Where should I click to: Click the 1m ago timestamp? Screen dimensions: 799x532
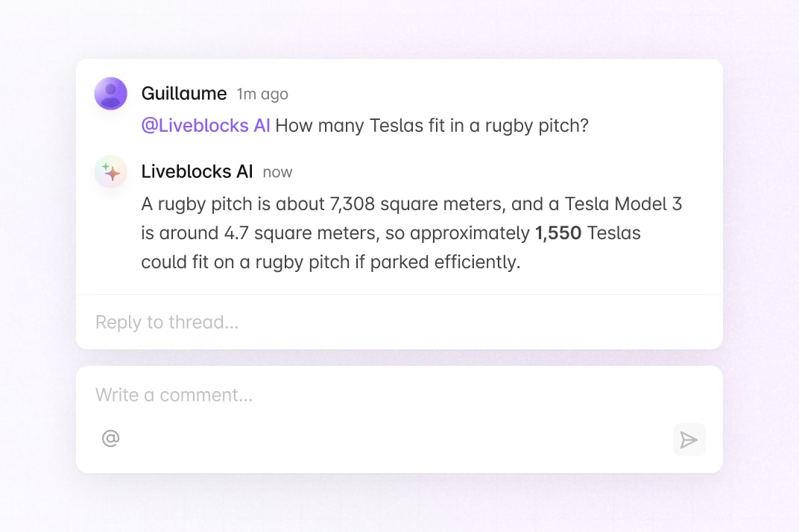click(x=261, y=94)
